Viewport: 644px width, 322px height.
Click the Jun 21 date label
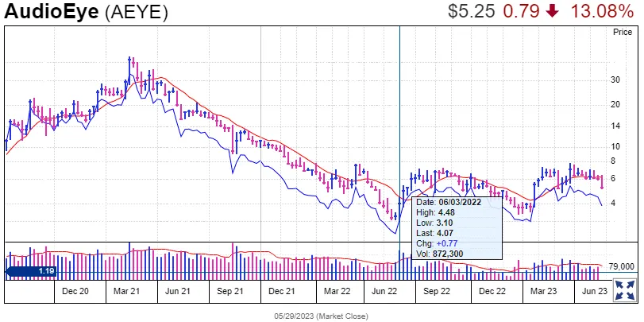(x=177, y=292)
